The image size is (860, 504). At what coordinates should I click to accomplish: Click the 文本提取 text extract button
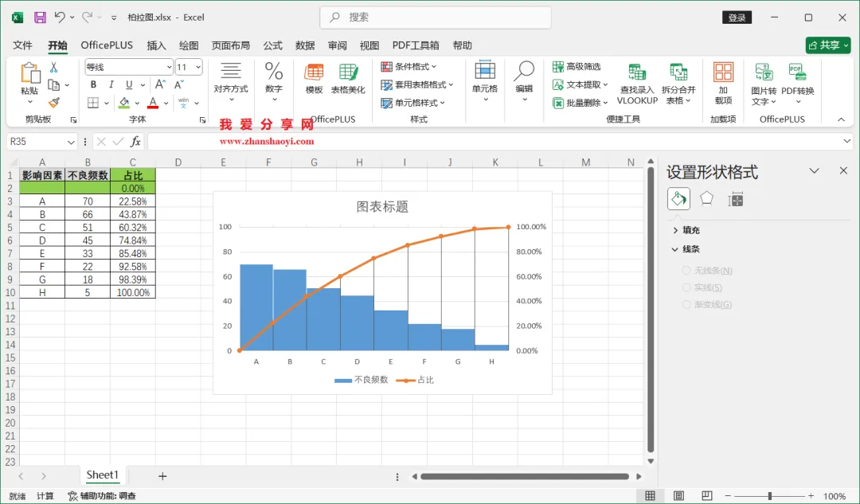point(580,84)
